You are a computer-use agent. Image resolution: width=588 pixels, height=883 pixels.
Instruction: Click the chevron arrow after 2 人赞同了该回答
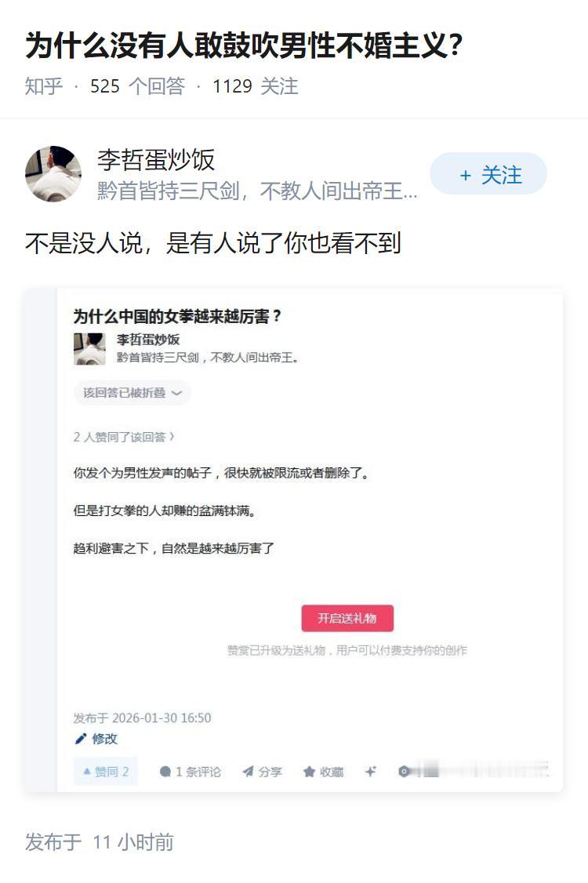coord(172,437)
